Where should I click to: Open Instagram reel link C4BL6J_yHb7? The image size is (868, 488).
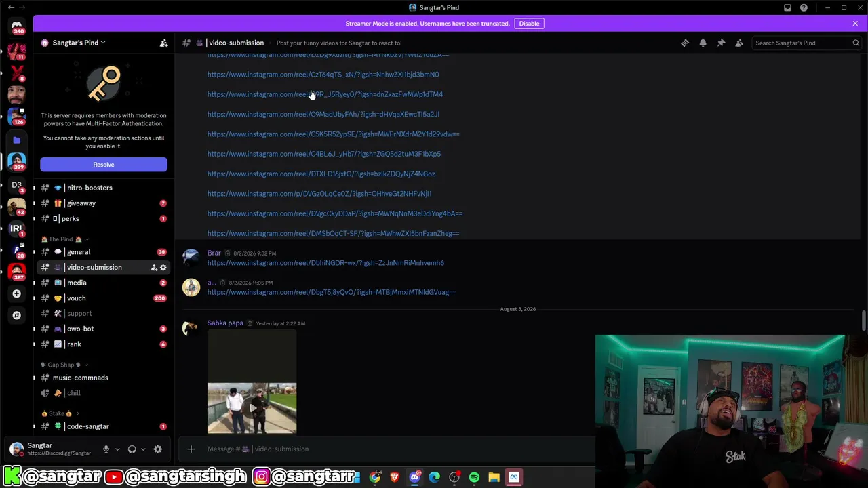point(324,154)
